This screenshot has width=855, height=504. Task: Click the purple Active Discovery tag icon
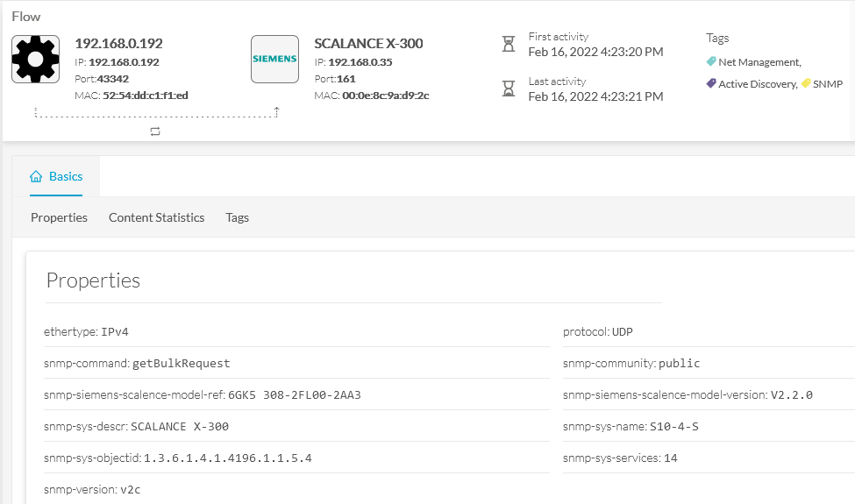pos(711,83)
